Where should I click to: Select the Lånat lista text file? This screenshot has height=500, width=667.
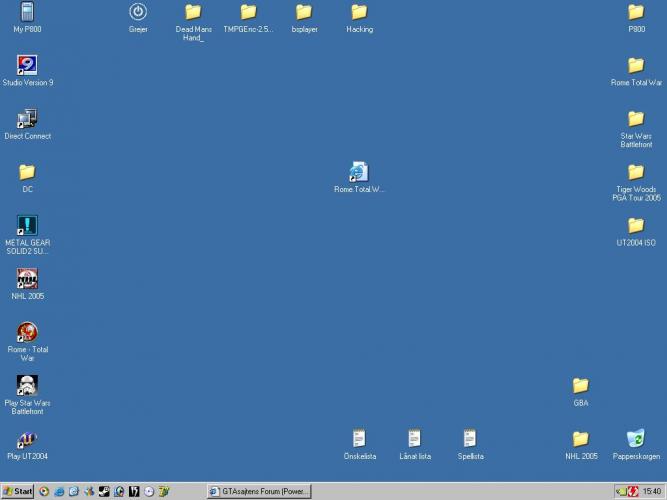click(x=414, y=439)
